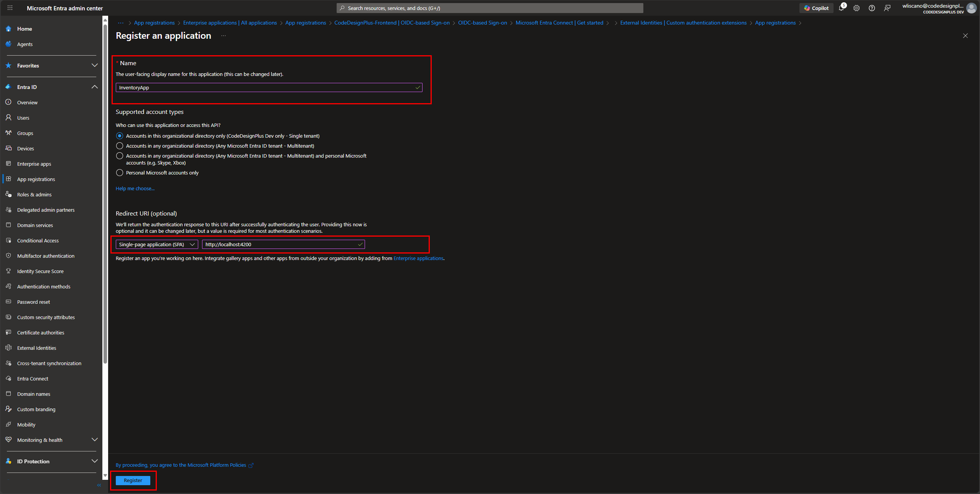Viewport: 980px width, 494px height.
Task: Click the user account avatar
Action: point(971,8)
